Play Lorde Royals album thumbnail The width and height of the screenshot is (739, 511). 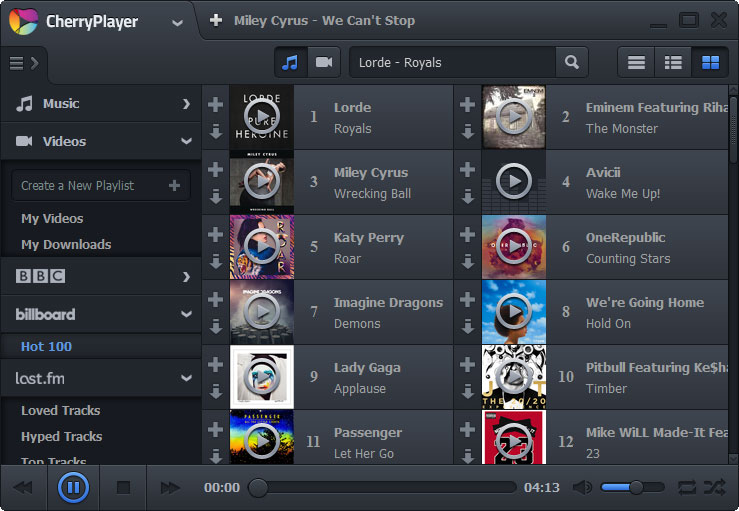coord(262,117)
